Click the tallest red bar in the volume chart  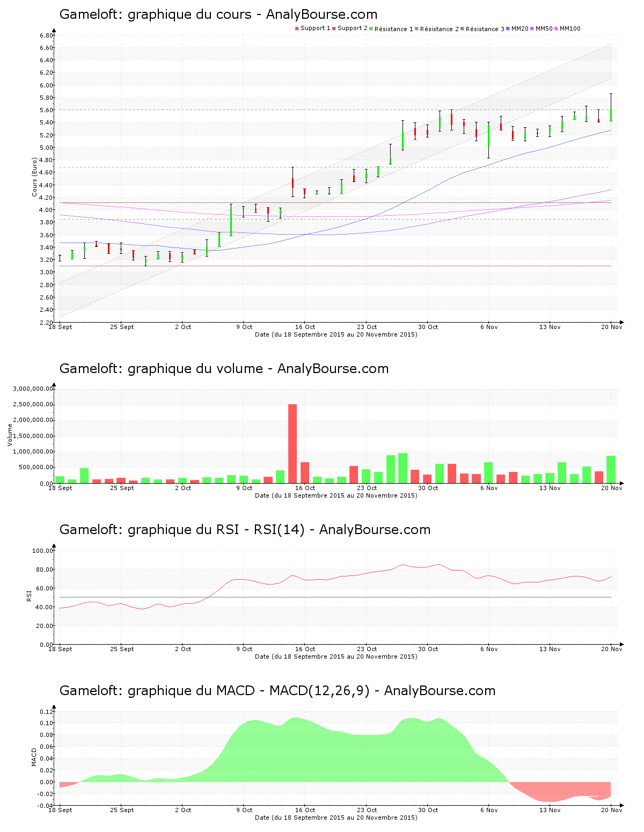click(292, 443)
